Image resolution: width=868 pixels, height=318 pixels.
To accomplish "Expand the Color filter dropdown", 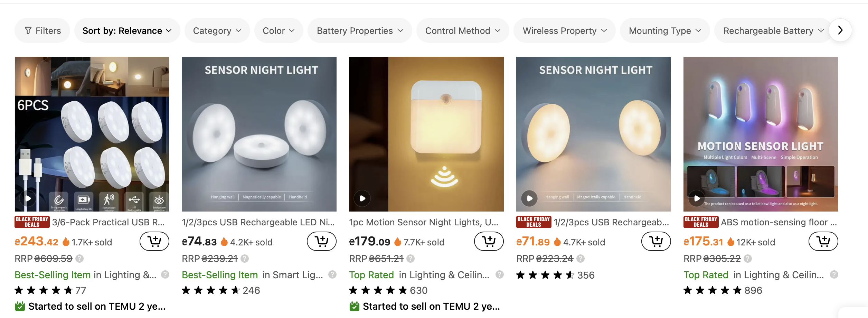I will coord(279,31).
